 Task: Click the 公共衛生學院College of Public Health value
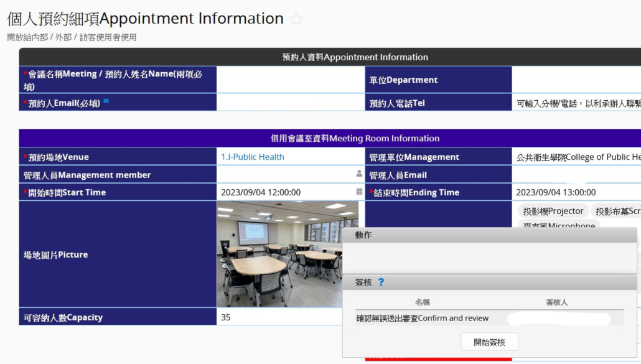click(x=578, y=157)
